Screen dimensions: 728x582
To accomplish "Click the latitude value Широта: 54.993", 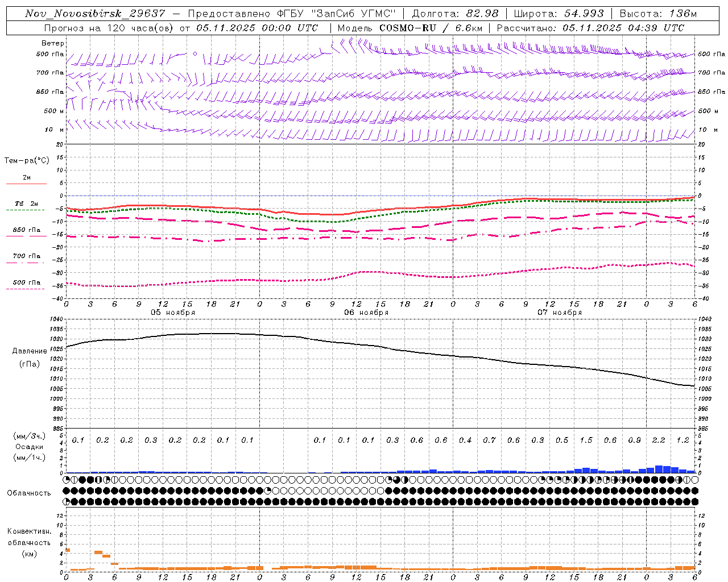I will click(559, 14).
